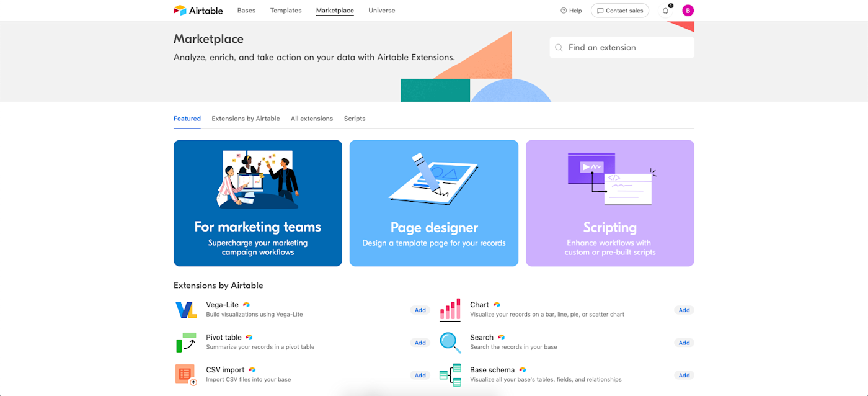Viewport: 868px width, 396px height.
Task: Click the Chart title text
Action: pos(480,305)
